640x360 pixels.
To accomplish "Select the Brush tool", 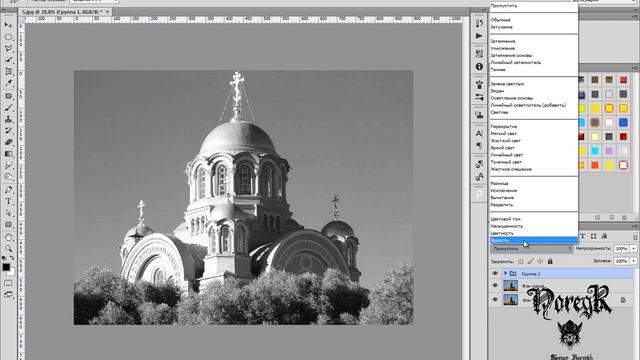I will [8, 108].
